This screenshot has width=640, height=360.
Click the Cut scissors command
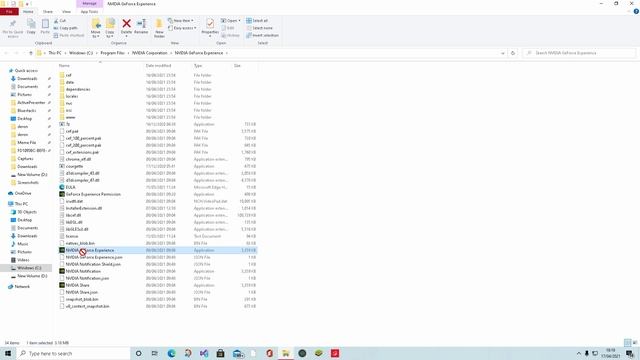[60, 20]
